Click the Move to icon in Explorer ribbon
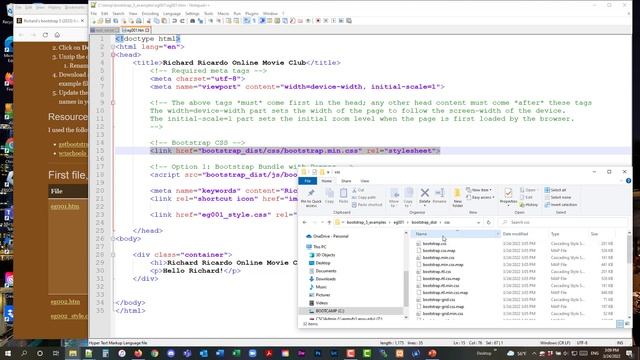Image resolution: width=640 pixels, height=360 pixels. (x=394, y=198)
